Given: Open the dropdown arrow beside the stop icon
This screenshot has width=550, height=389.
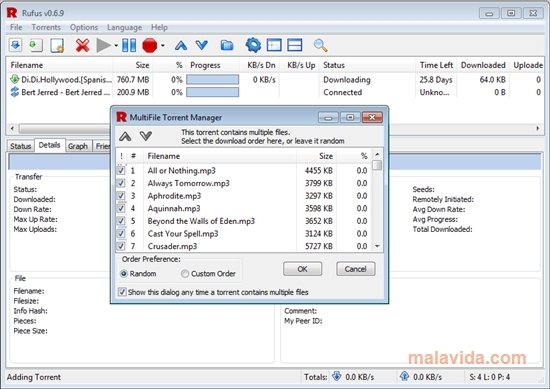Looking at the screenshot, I should (x=162, y=46).
